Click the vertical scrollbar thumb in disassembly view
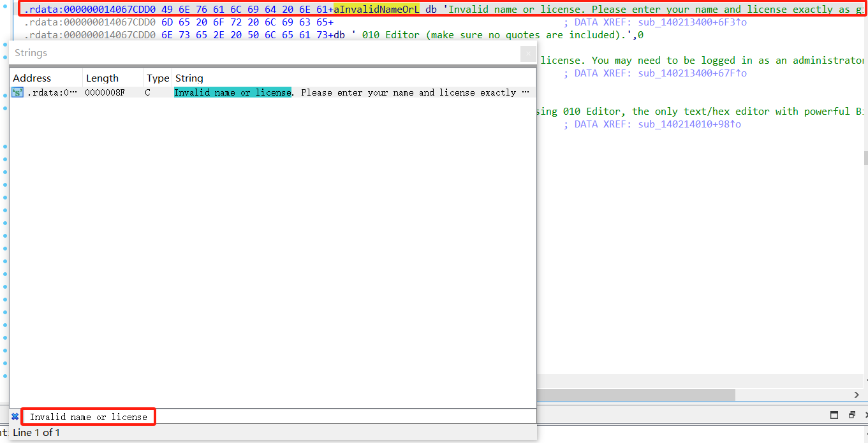The image size is (868, 443). [865, 158]
